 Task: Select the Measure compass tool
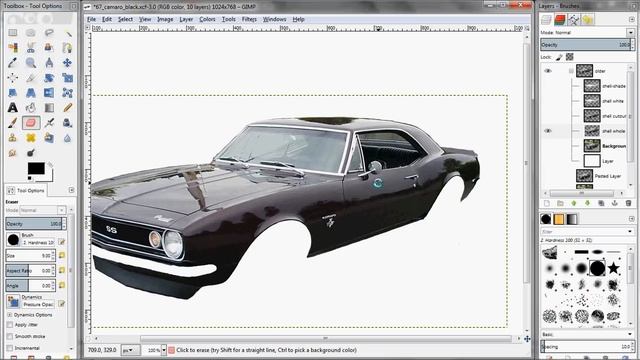tap(49, 62)
